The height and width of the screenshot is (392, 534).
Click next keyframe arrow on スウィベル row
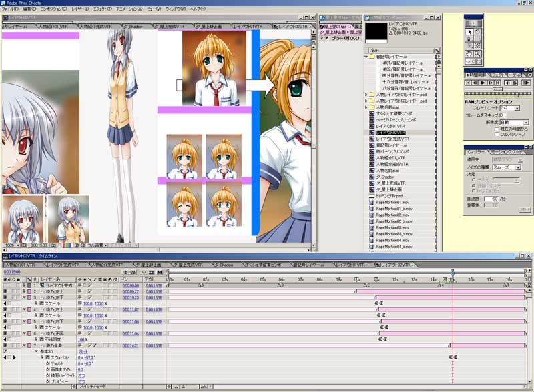[x=14, y=357]
